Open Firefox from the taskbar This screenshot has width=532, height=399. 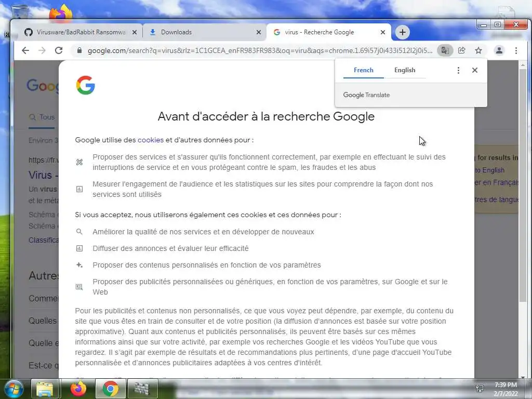78,389
